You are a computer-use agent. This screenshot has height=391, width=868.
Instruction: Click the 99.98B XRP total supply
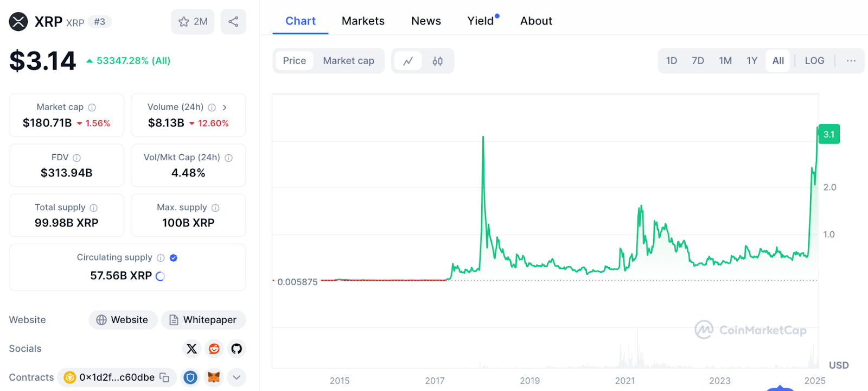coord(67,223)
